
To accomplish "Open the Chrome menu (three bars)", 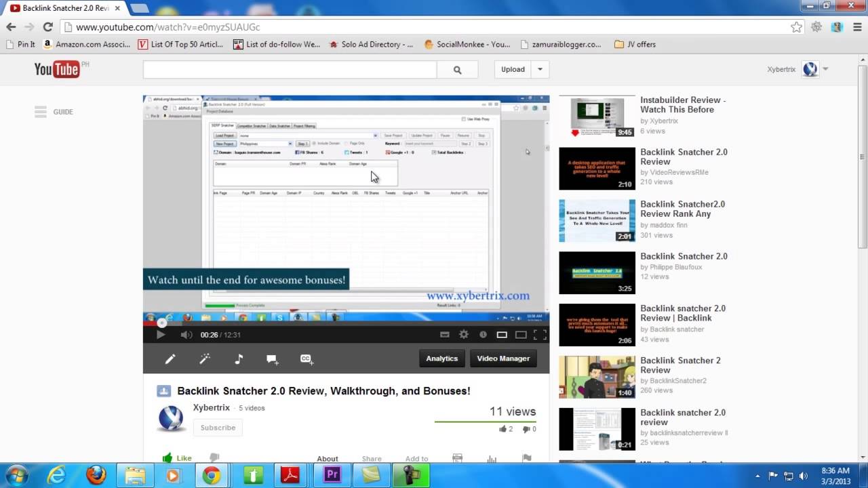I will coord(857,27).
